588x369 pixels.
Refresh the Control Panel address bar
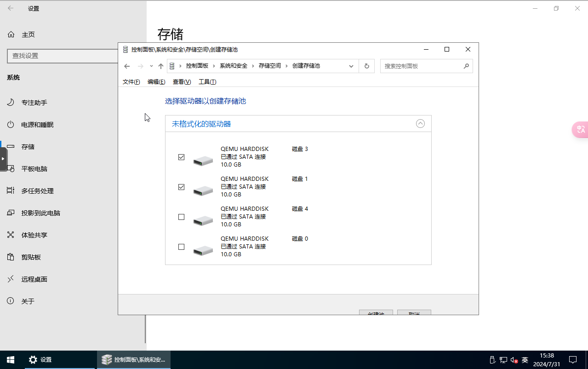point(366,66)
